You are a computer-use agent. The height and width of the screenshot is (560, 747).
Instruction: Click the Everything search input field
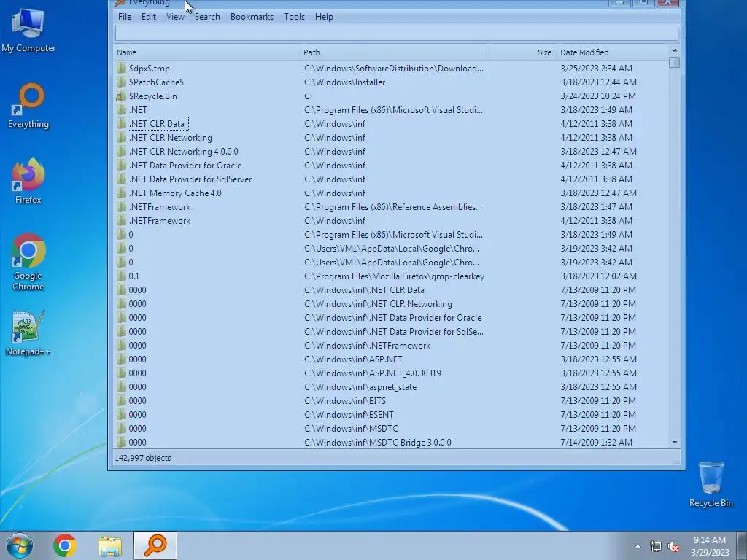pos(396,34)
